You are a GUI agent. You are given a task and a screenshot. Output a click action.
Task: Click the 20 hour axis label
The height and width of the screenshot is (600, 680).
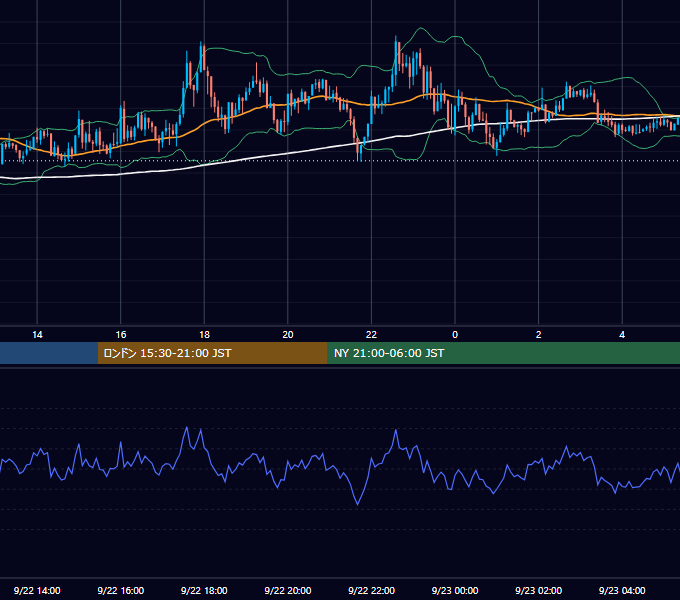288,335
